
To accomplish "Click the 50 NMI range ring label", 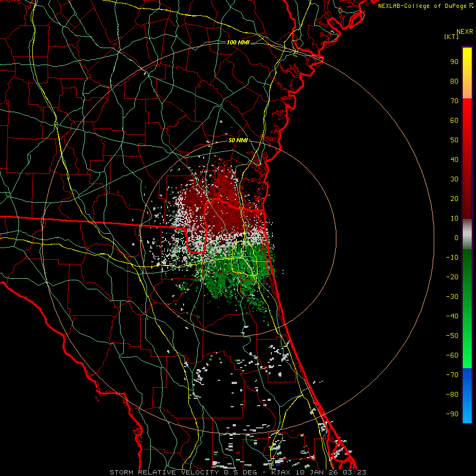I will [238, 140].
